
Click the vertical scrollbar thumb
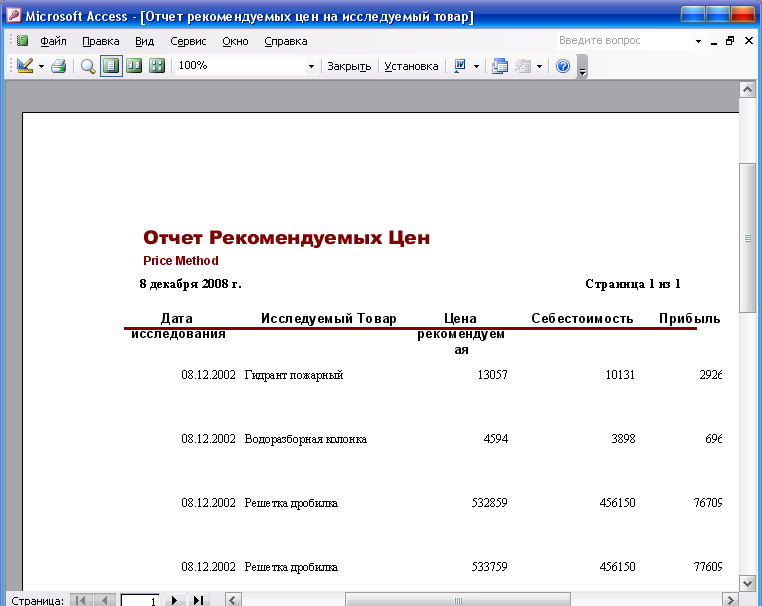pyautogui.click(x=747, y=238)
